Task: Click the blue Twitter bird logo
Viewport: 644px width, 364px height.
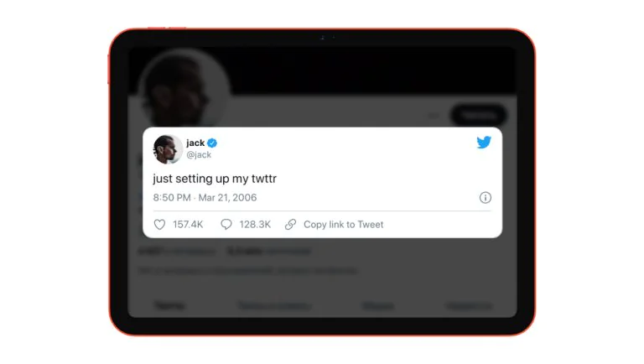Action: [x=484, y=142]
